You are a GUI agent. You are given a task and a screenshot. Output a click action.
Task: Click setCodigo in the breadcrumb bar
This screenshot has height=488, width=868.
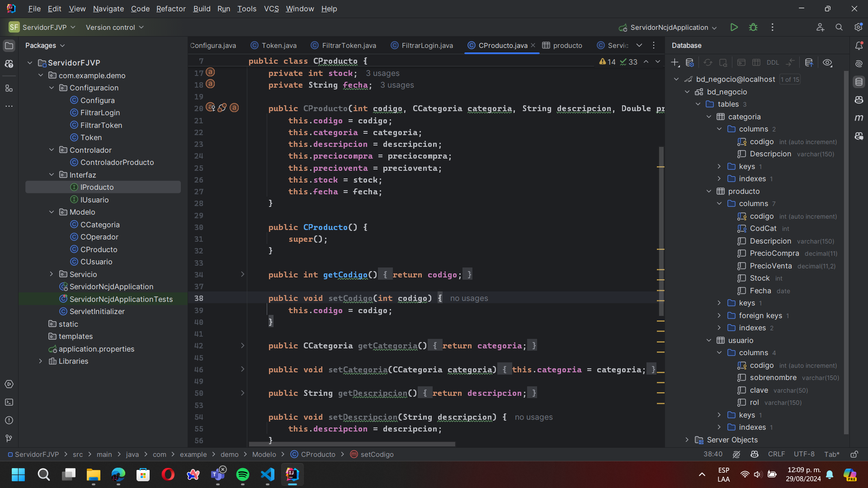coord(377,454)
